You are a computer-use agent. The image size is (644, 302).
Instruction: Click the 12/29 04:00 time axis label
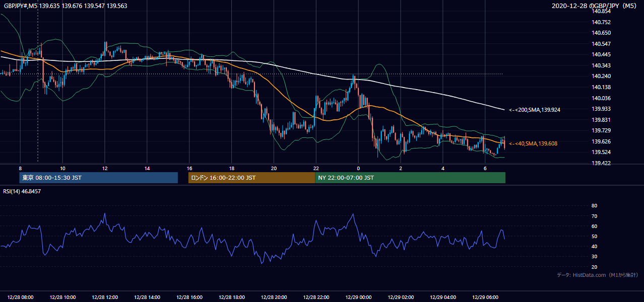[442, 297]
